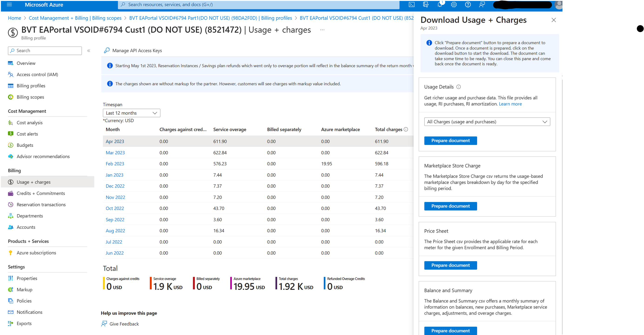
Task: Click the Home breadcrumb link
Action: tap(14, 18)
